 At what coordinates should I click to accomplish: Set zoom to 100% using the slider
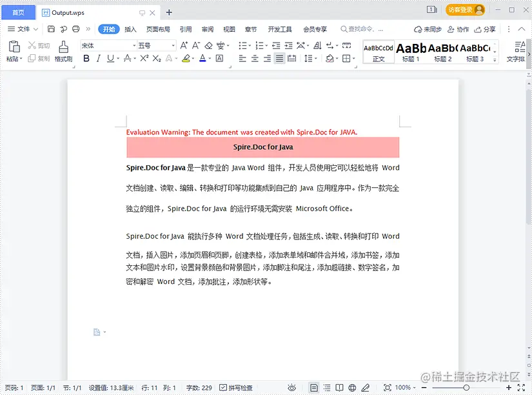[468, 387]
